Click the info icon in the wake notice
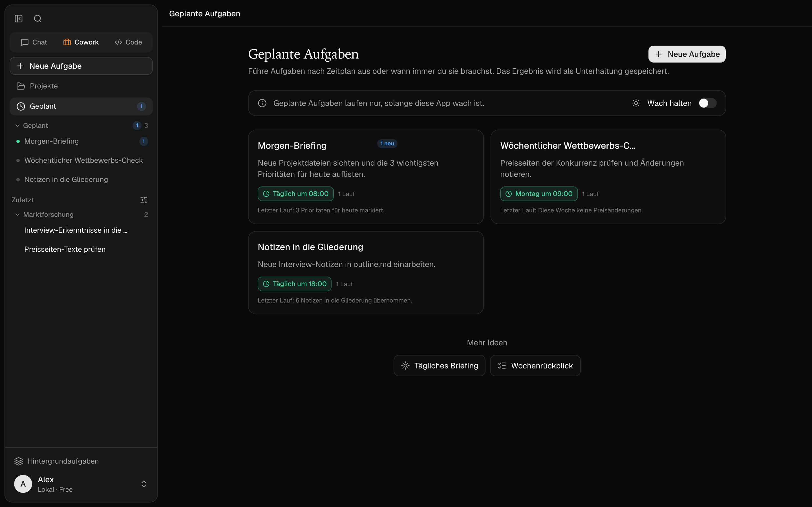This screenshot has height=507, width=812. (262, 103)
